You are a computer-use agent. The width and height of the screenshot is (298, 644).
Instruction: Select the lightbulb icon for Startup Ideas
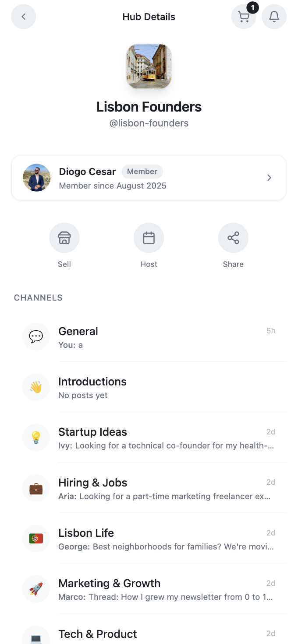(x=35, y=437)
